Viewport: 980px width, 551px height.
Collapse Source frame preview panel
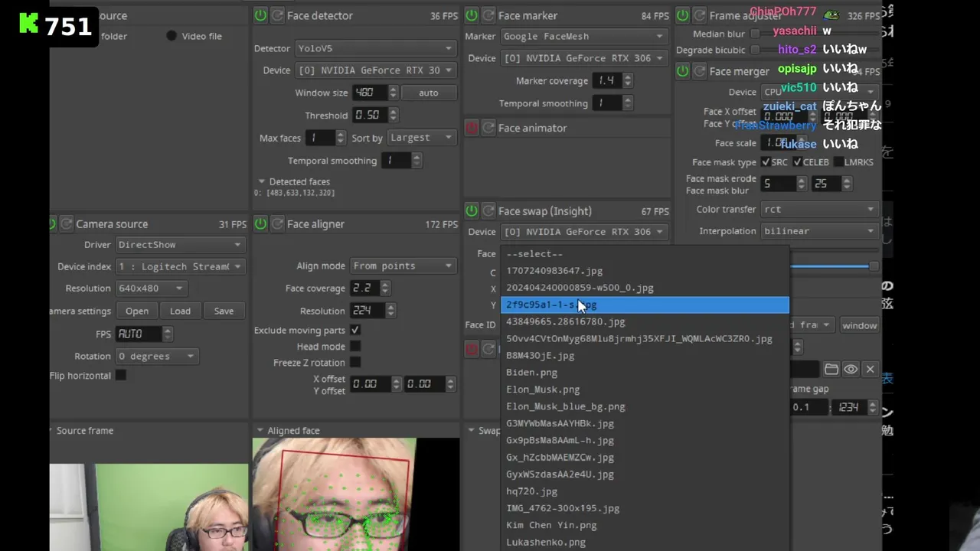pos(51,431)
